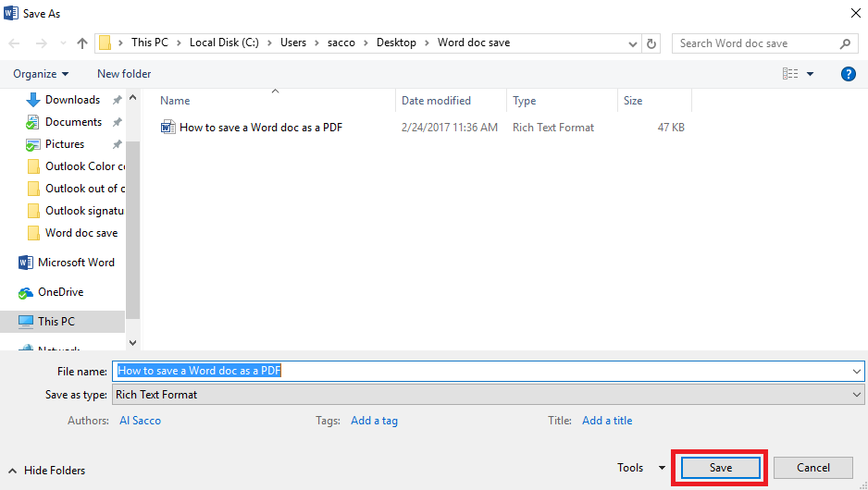Collapse with Hide Folders

(47, 470)
